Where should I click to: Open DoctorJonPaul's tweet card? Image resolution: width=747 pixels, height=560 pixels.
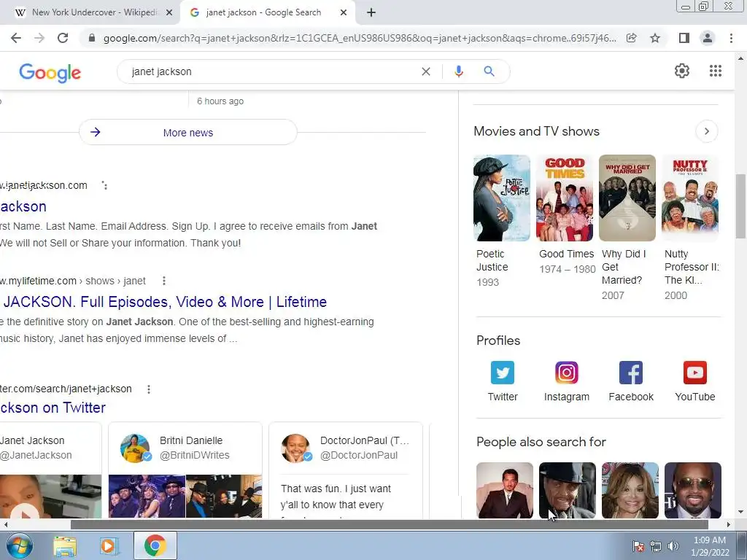point(345,470)
